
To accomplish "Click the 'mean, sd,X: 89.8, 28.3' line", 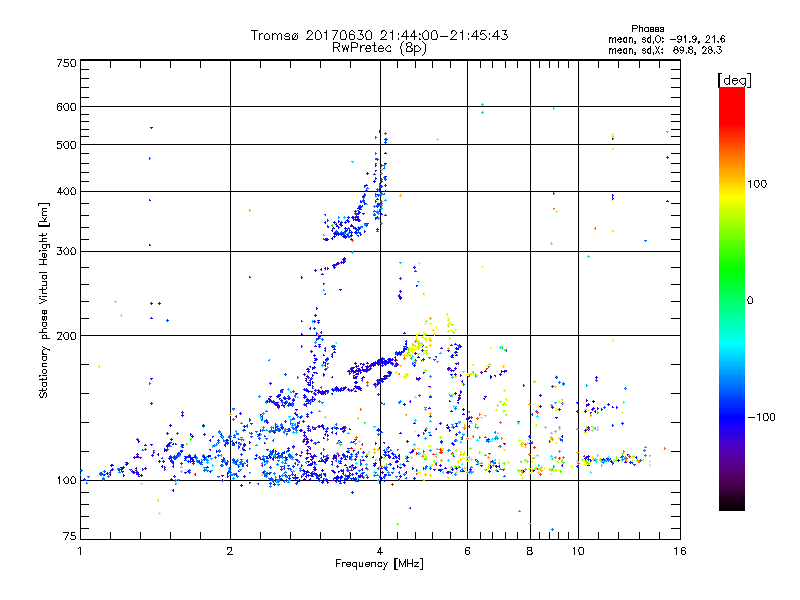I will point(665,50).
